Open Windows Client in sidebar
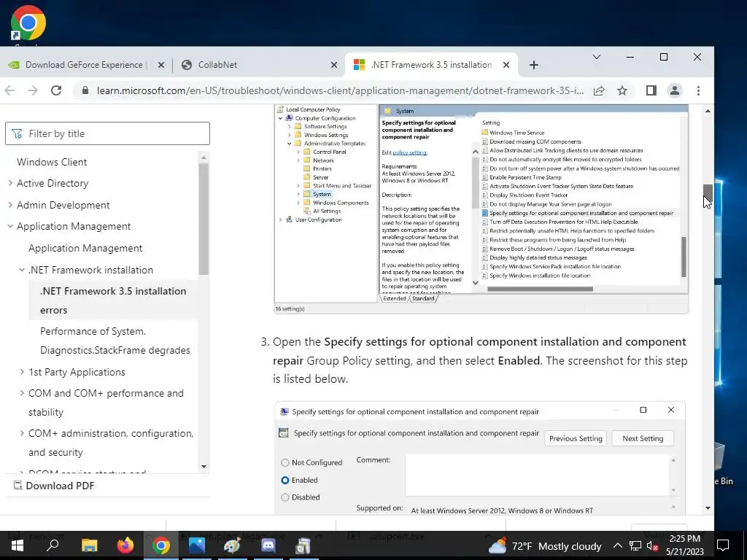The width and height of the screenshot is (747, 560). [52, 162]
